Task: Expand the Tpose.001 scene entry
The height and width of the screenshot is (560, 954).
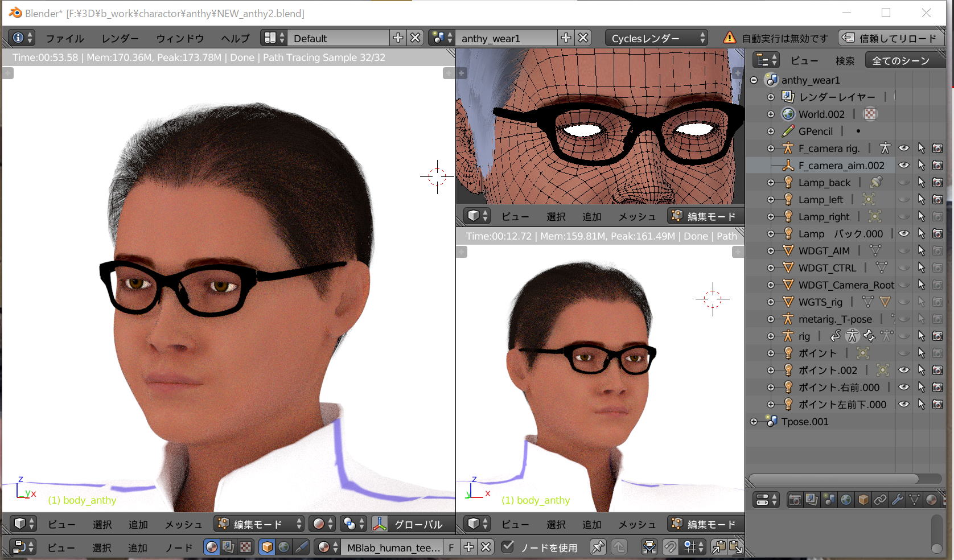Action: (754, 422)
